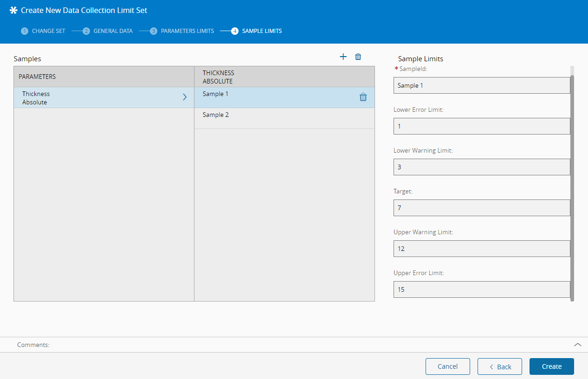Focus the Target value field
The width and height of the screenshot is (588, 379).
(481, 208)
